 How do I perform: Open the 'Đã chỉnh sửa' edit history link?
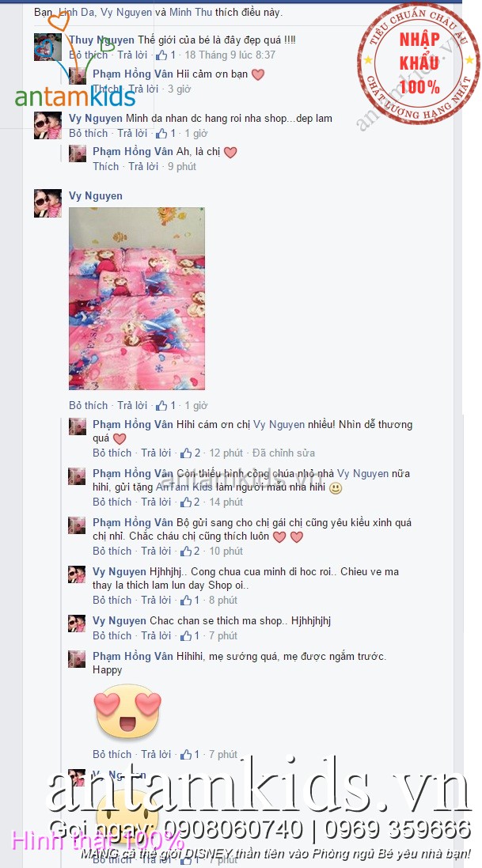283,453
